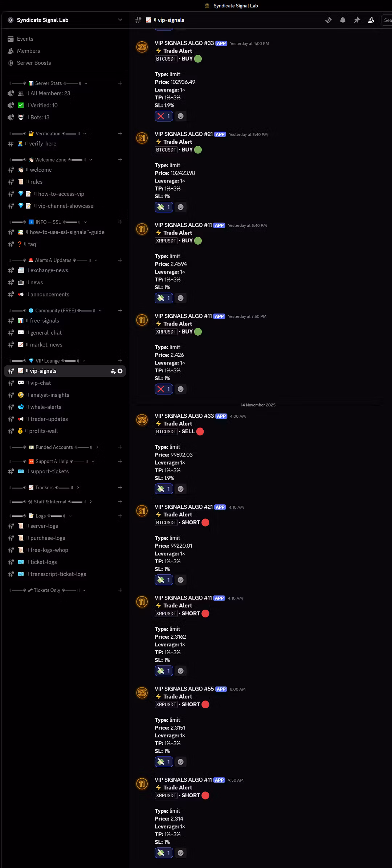Go to the whale-alerts channel

coord(65,407)
